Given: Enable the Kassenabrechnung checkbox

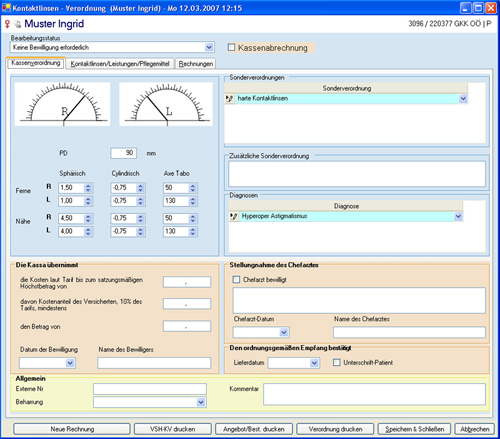Looking at the screenshot, I should (x=231, y=47).
